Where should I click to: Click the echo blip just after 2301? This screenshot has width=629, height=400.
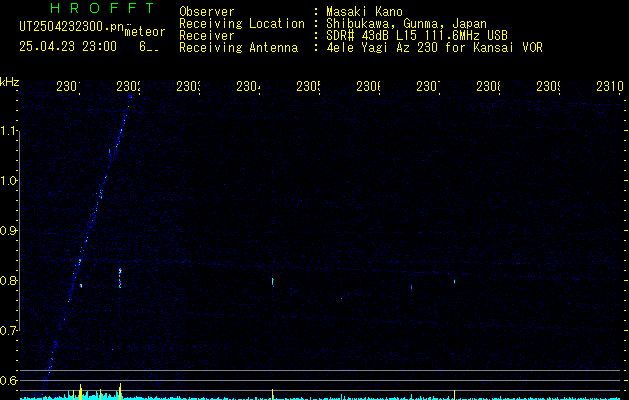81,286
